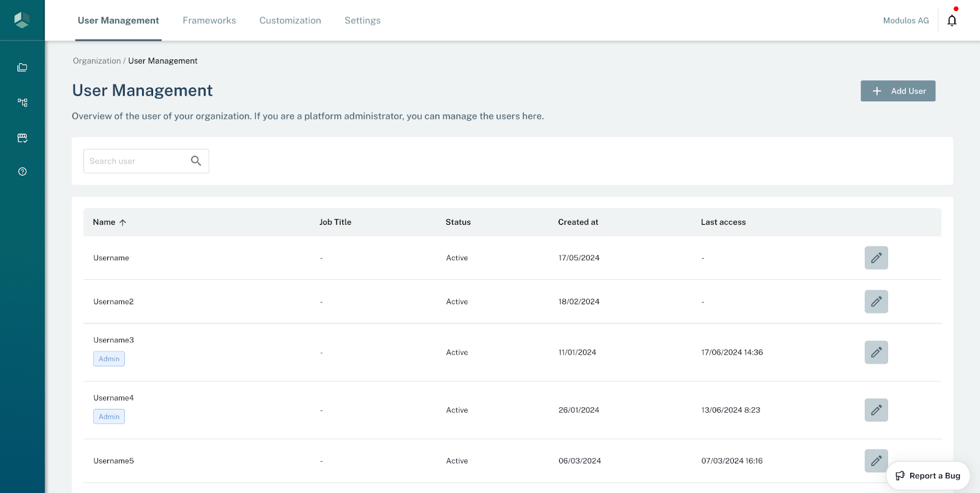980x493 pixels.
Task: Sort by the Job Title column header
Action: [335, 222]
